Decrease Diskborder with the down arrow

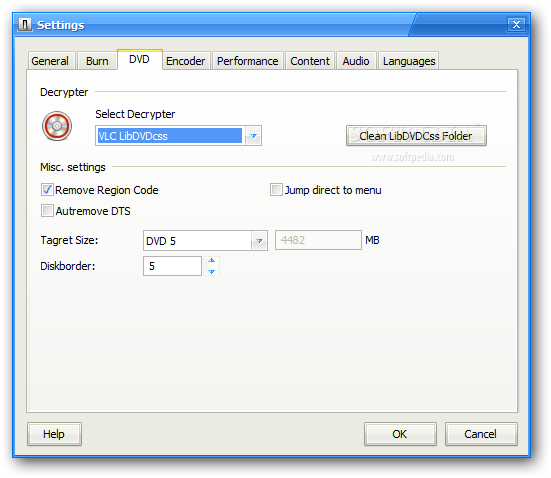211,271
